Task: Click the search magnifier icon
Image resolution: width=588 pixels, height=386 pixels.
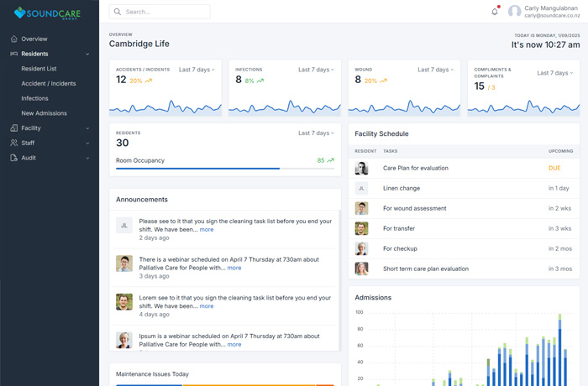Action: point(118,12)
